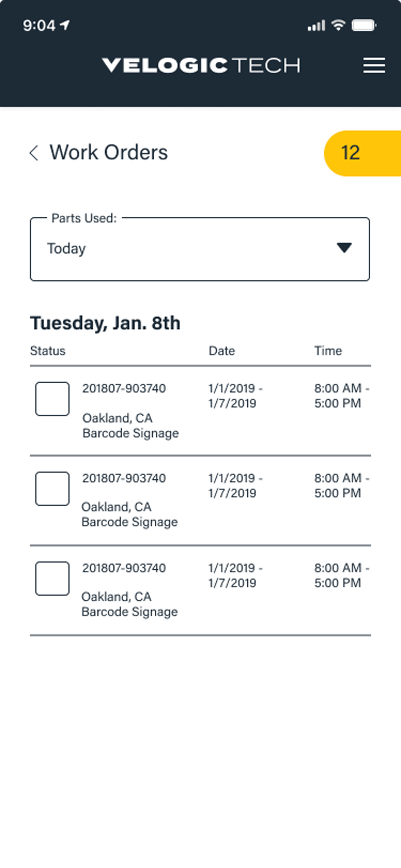This screenshot has height=868, width=401.
Task: Open the third Oakland, CA Barcode Signage entry
Action: (129, 604)
